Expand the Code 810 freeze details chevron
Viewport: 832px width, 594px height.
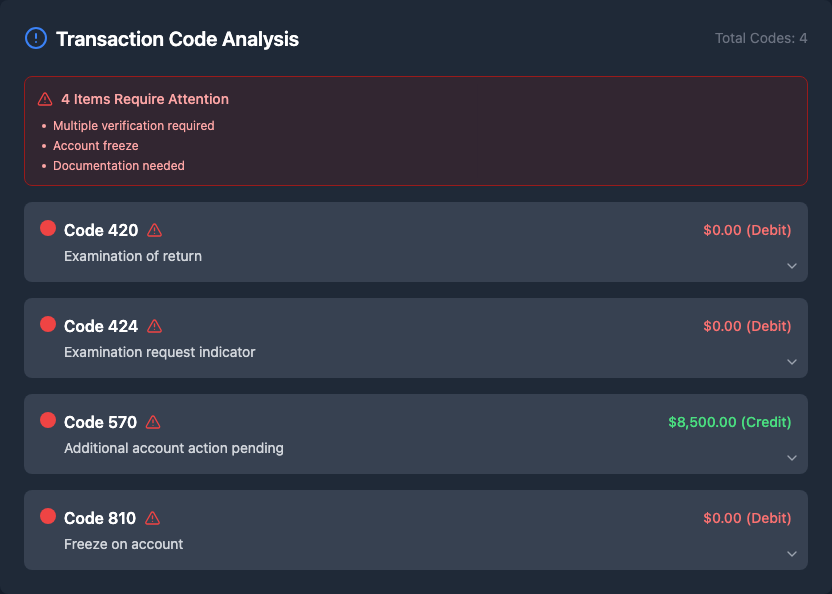(791, 554)
